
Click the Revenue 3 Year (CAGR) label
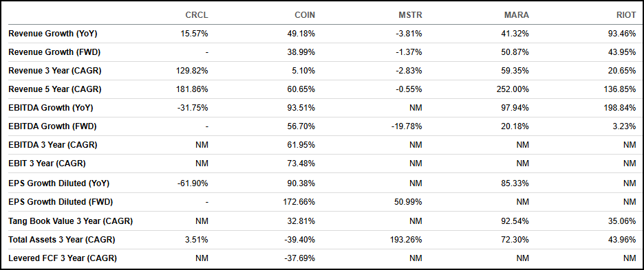pos(54,71)
